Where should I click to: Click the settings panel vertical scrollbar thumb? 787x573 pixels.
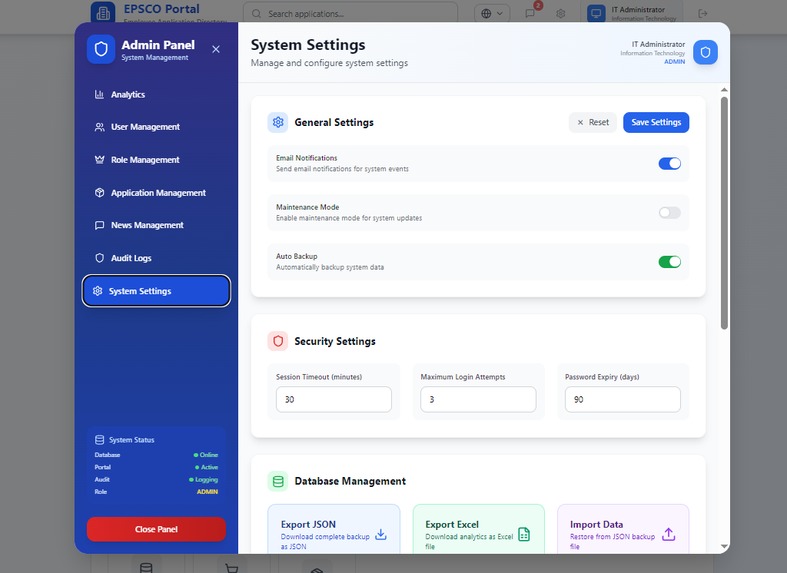click(x=724, y=213)
